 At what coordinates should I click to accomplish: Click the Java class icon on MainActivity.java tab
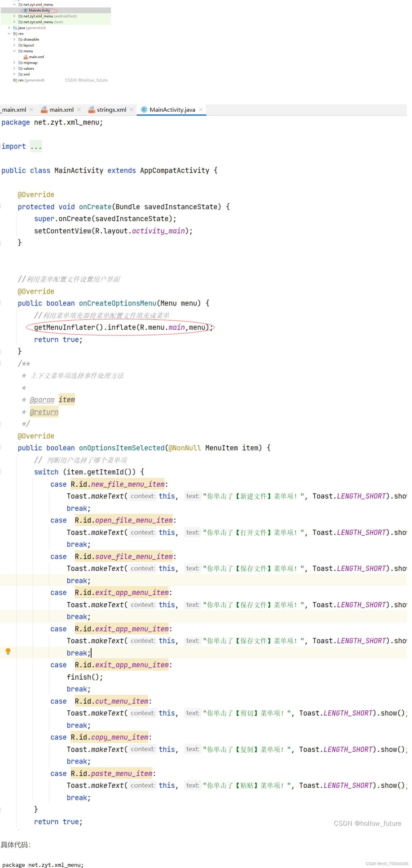[x=144, y=109]
